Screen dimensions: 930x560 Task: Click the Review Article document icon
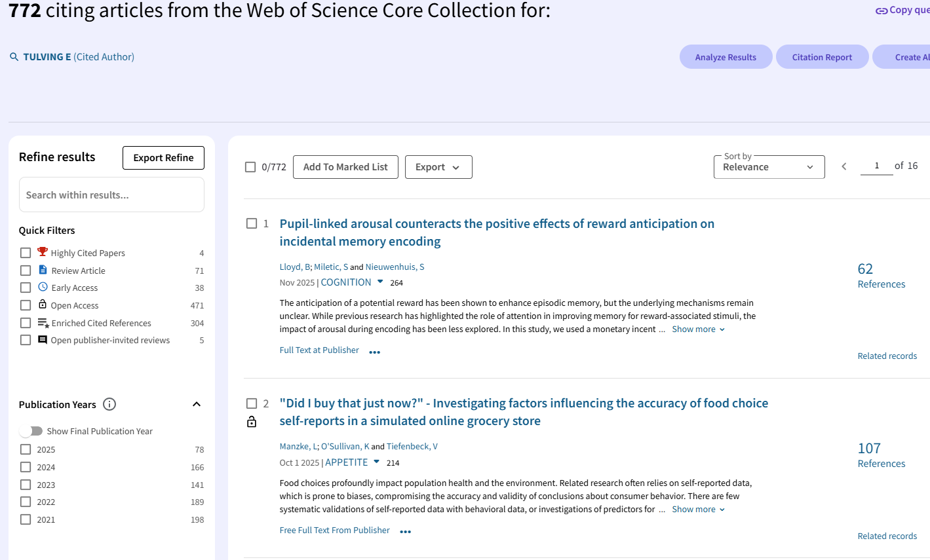pyautogui.click(x=43, y=270)
